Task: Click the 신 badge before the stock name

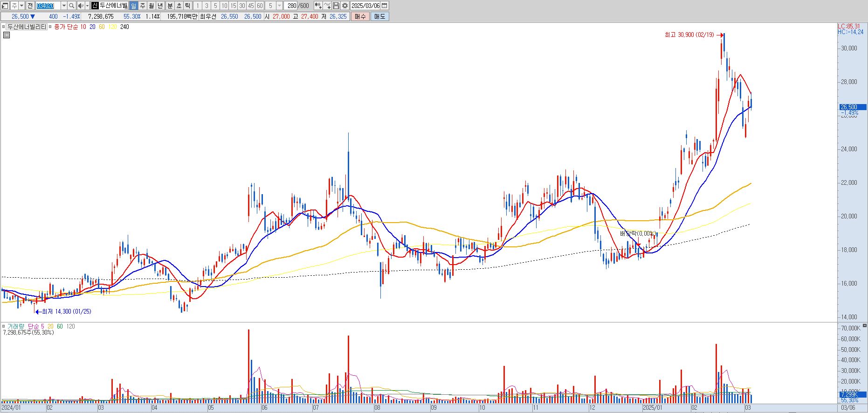Action: coord(95,6)
